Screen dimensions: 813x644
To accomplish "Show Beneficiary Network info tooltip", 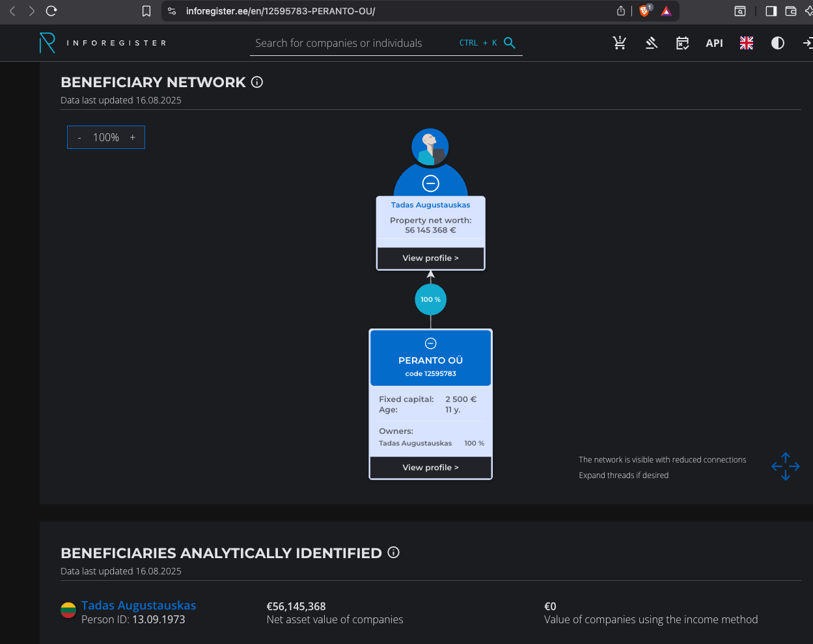I will tap(257, 82).
